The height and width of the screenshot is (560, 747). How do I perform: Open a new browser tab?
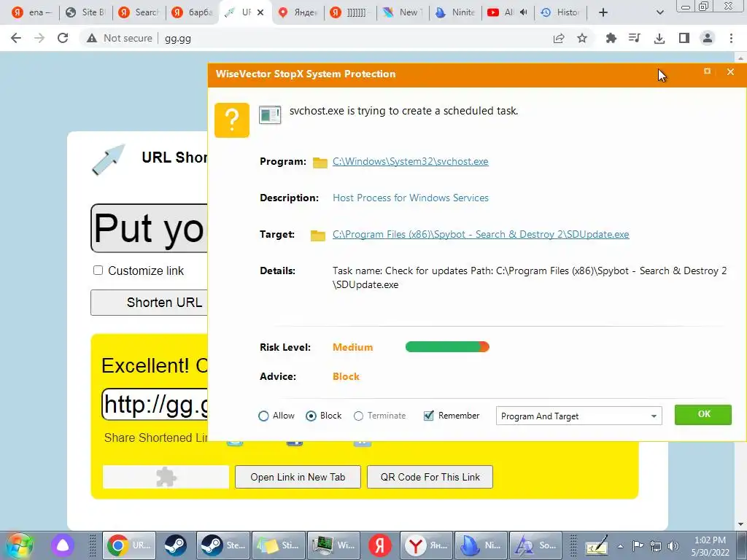point(603,12)
